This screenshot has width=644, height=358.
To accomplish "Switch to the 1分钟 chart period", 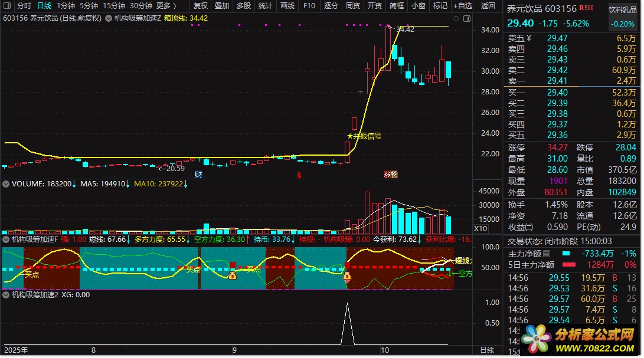I will 66,6.
